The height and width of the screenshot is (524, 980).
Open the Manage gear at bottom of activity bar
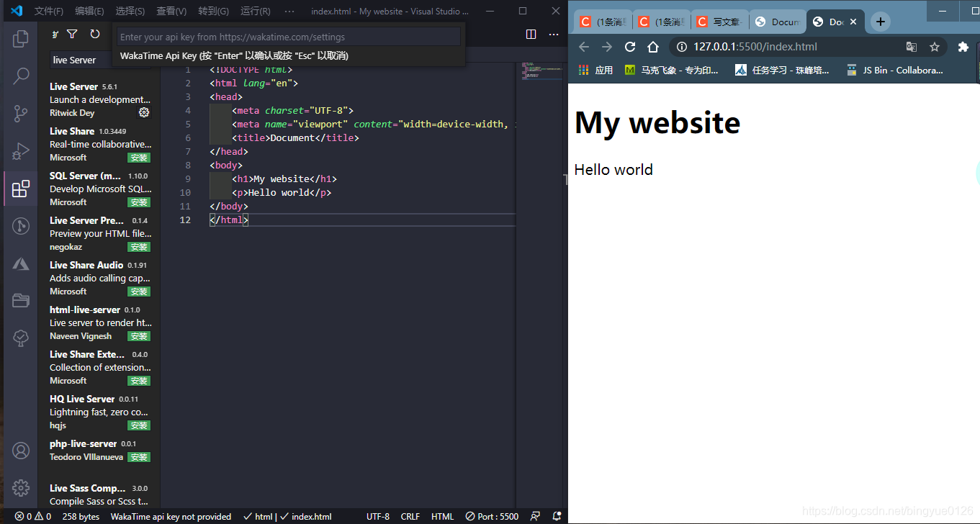tap(21, 488)
